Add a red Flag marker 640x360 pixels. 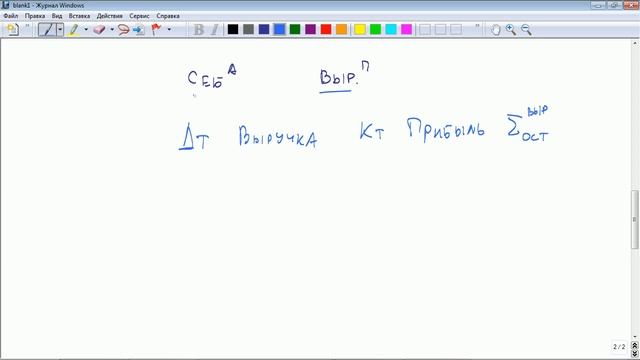pos(156,29)
